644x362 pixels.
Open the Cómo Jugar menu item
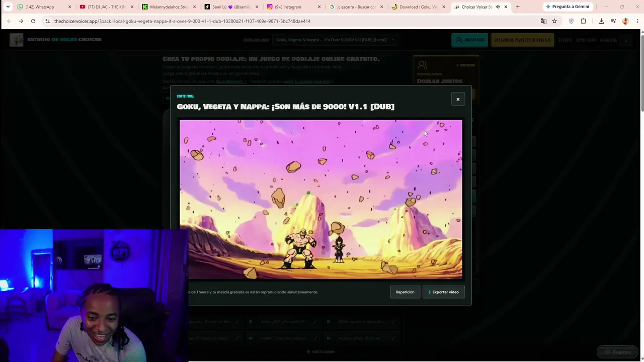(x=586, y=40)
